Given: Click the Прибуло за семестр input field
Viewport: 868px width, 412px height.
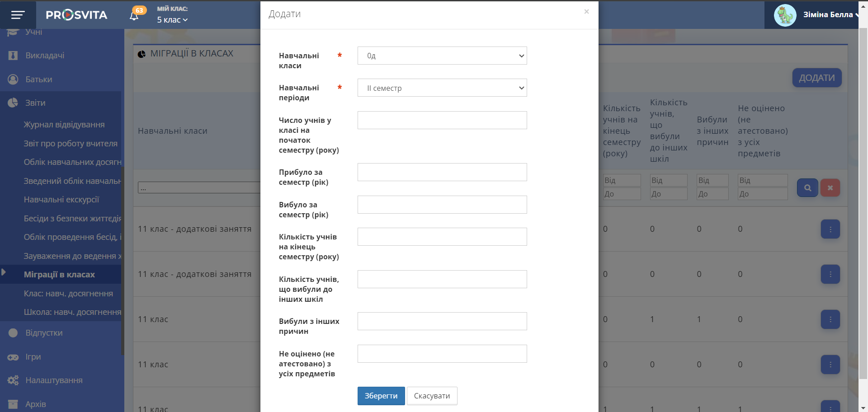Looking at the screenshot, I should 442,172.
